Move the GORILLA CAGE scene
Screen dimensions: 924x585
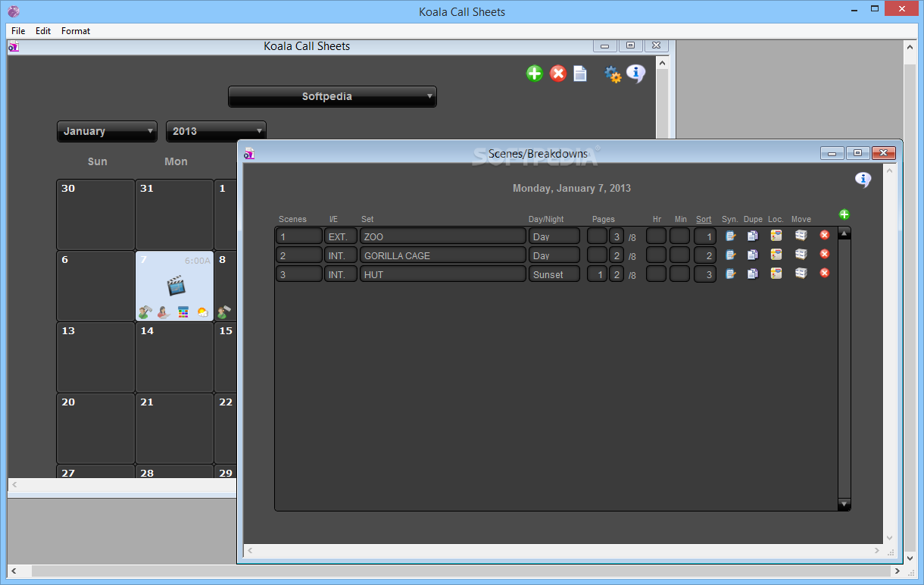click(801, 255)
